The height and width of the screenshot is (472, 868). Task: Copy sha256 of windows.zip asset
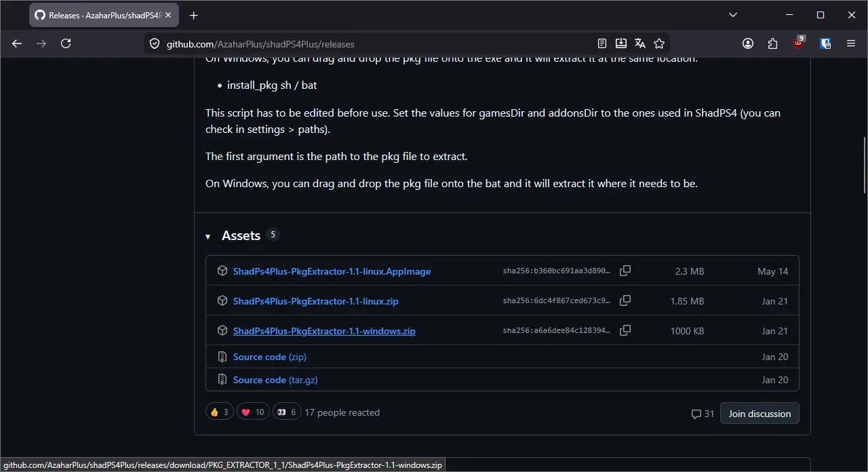[625, 330]
